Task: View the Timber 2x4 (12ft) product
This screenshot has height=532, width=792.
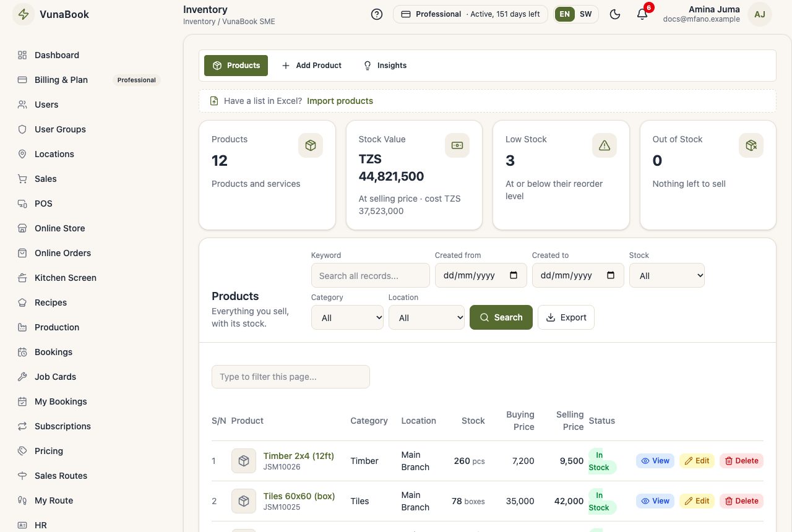Action: 655,461
